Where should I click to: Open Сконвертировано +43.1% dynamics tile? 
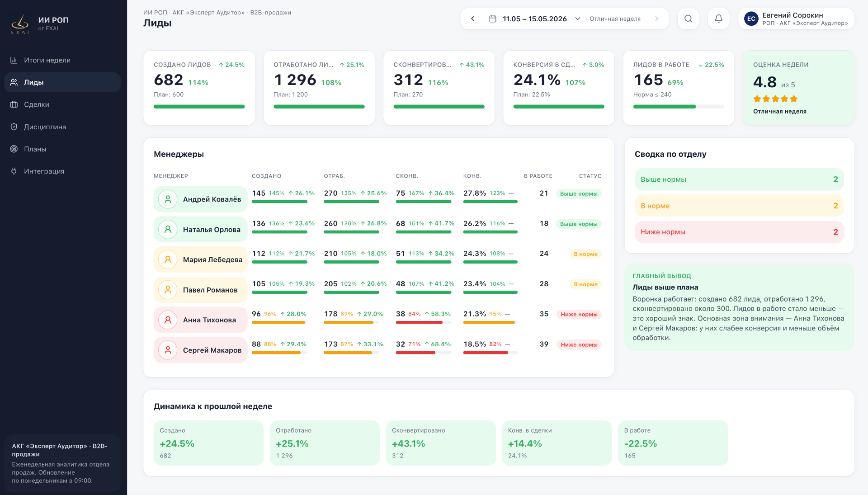tap(441, 443)
